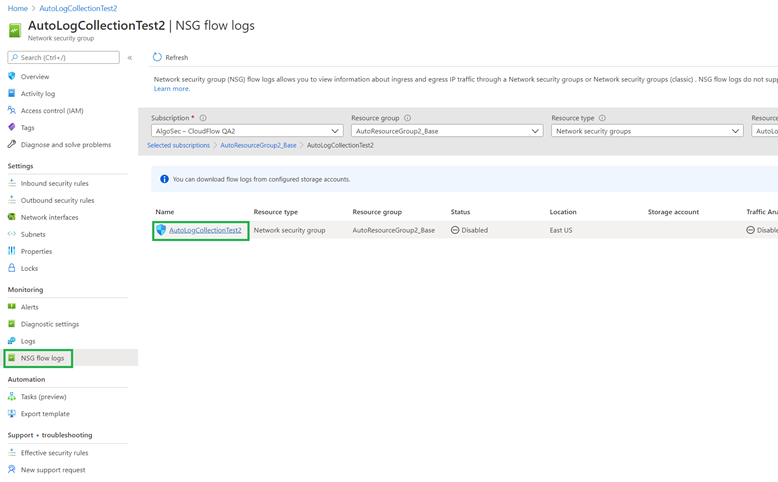
Task: Open Network interfaces page
Action: click(x=50, y=217)
